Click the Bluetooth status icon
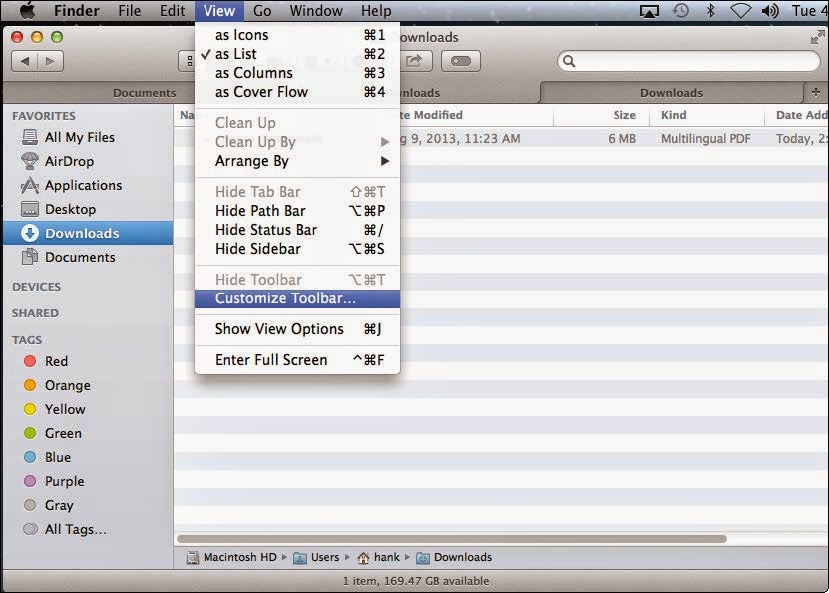829x593 pixels. point(711,11)
